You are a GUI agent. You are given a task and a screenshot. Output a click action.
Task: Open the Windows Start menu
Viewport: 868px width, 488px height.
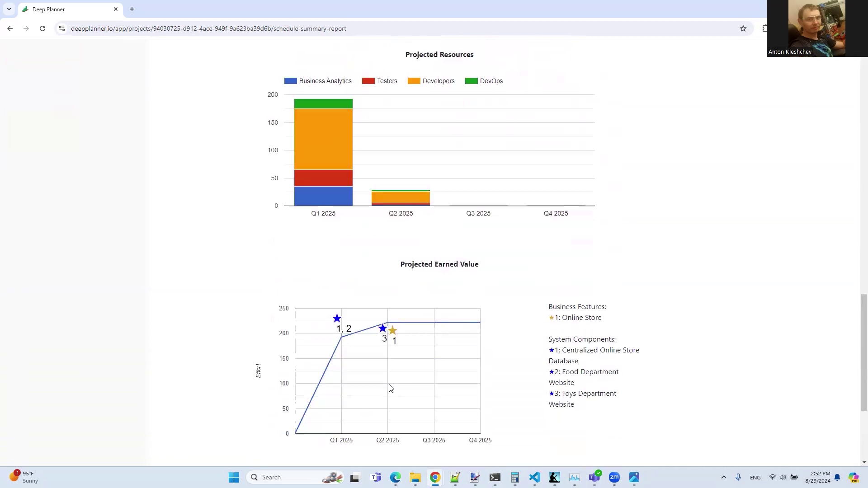click(x=234, y=477)
